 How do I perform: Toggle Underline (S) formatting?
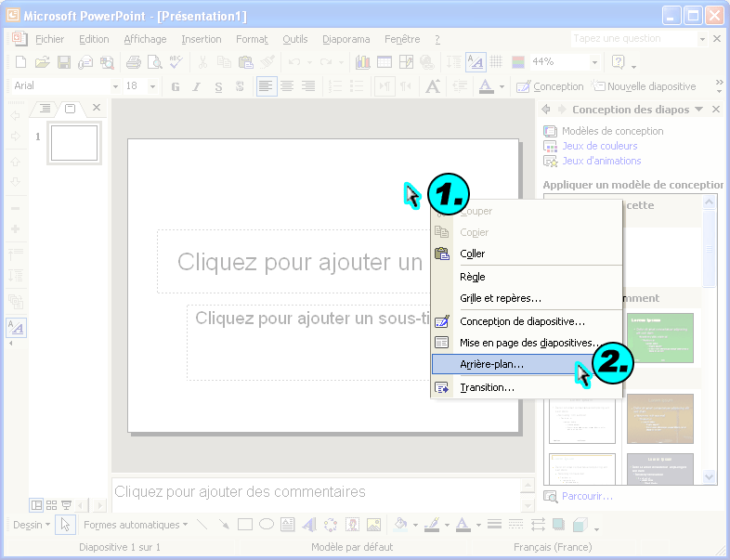click(x=218, y=86)
